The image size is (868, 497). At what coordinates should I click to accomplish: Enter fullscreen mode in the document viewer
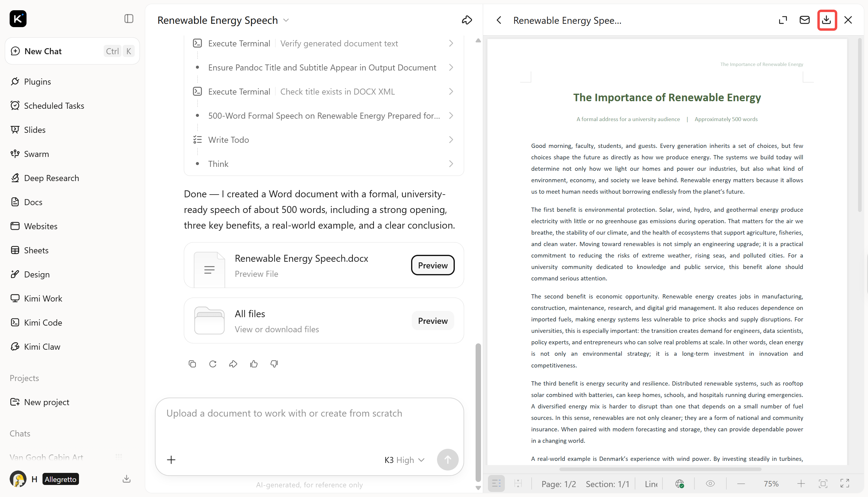845,484
